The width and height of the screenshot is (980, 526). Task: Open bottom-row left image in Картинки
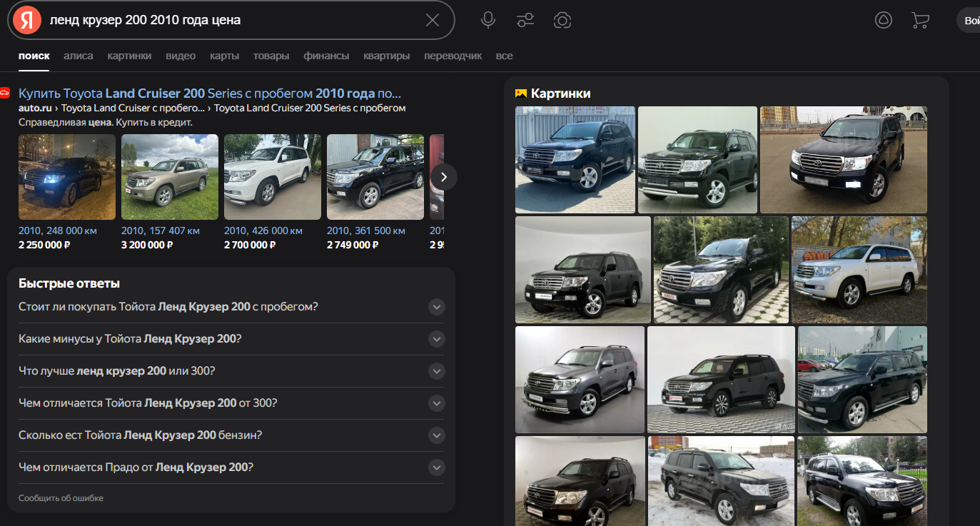click(x=580, y=481)
